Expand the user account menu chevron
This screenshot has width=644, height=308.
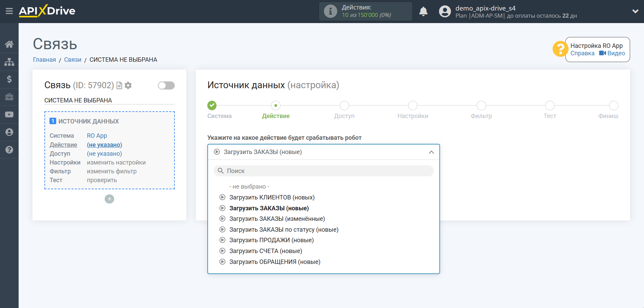pos(635,11)
